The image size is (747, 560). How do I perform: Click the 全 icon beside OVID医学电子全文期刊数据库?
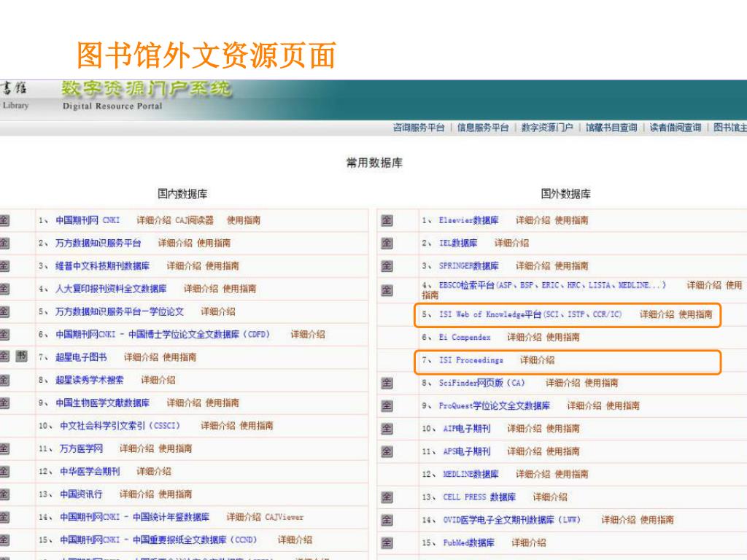click(387, 520)
